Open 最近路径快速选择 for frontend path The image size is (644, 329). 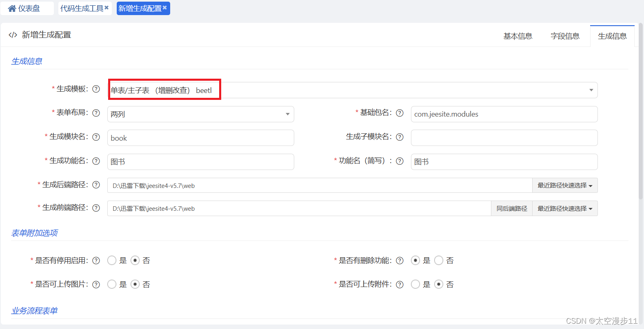[x=565, y=208]
